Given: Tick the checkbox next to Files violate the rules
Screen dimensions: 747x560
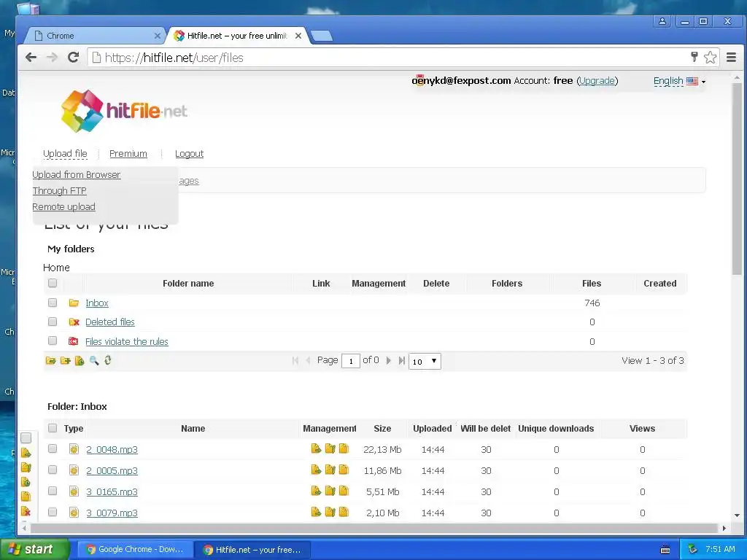Looking at the screenshot, I should (53, 341).
